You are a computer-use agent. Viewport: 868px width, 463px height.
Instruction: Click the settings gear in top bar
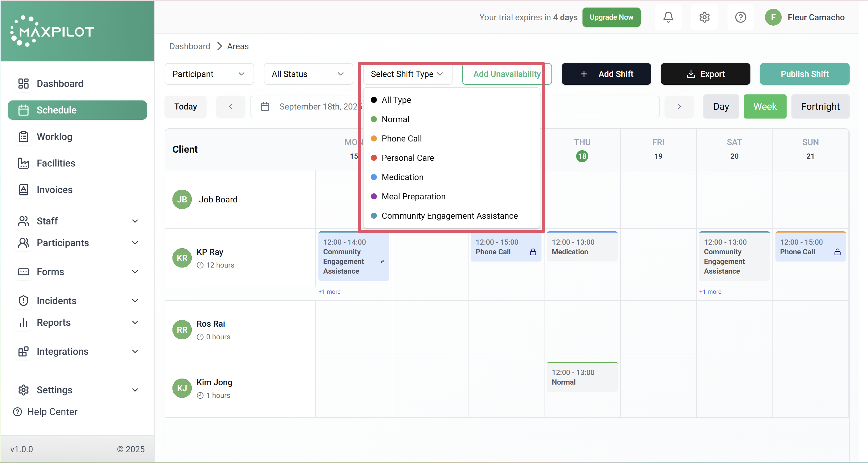704,17
